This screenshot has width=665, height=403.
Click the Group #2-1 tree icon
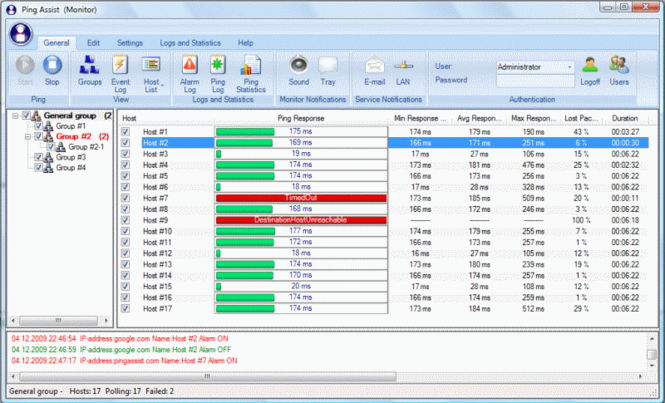(61, 147)
